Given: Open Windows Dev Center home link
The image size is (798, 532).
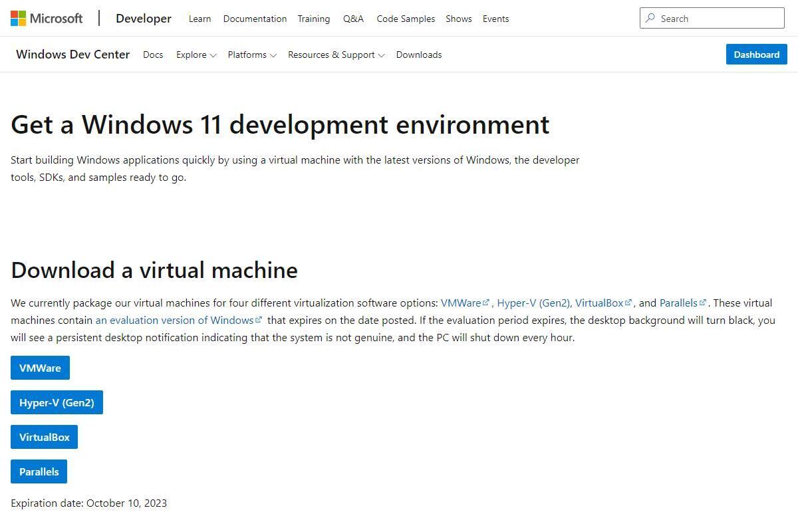Looking at the screenshot, I should point(73,55).
